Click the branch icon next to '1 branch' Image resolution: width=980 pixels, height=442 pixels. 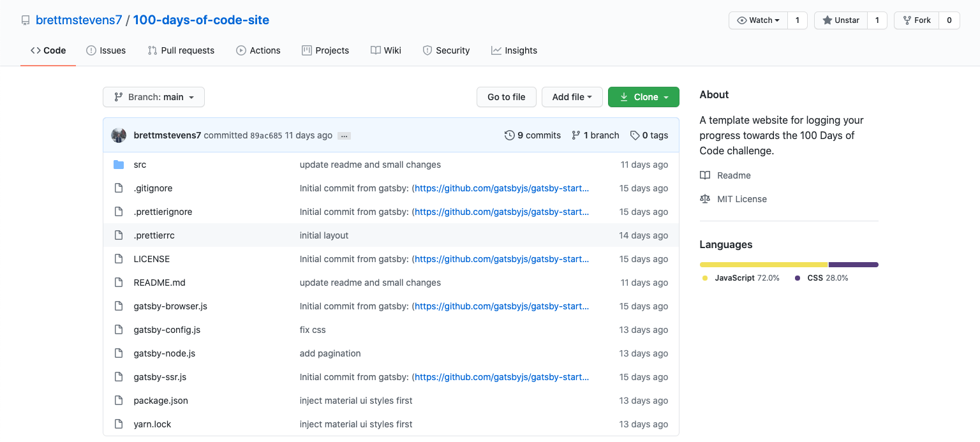point(575,135)
